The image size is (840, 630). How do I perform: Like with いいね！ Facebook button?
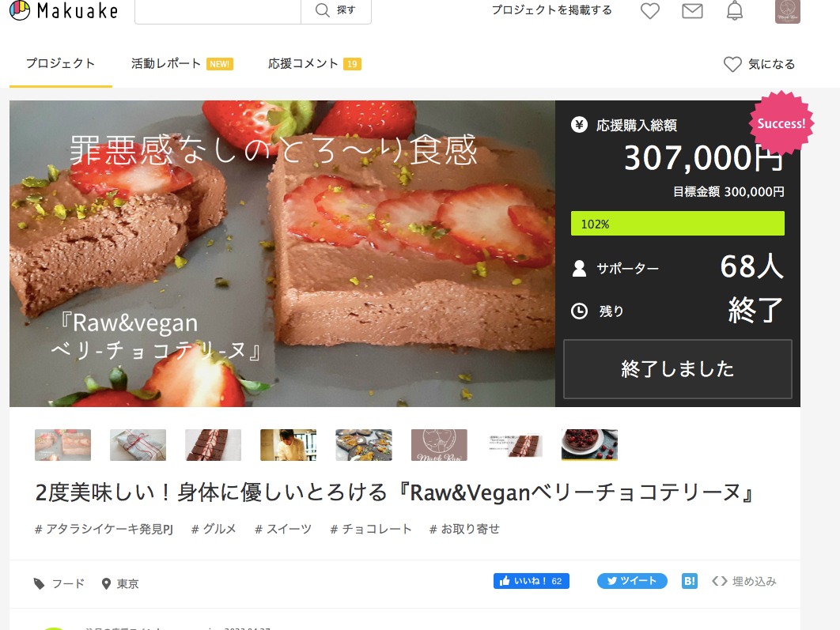click(531, 581)
